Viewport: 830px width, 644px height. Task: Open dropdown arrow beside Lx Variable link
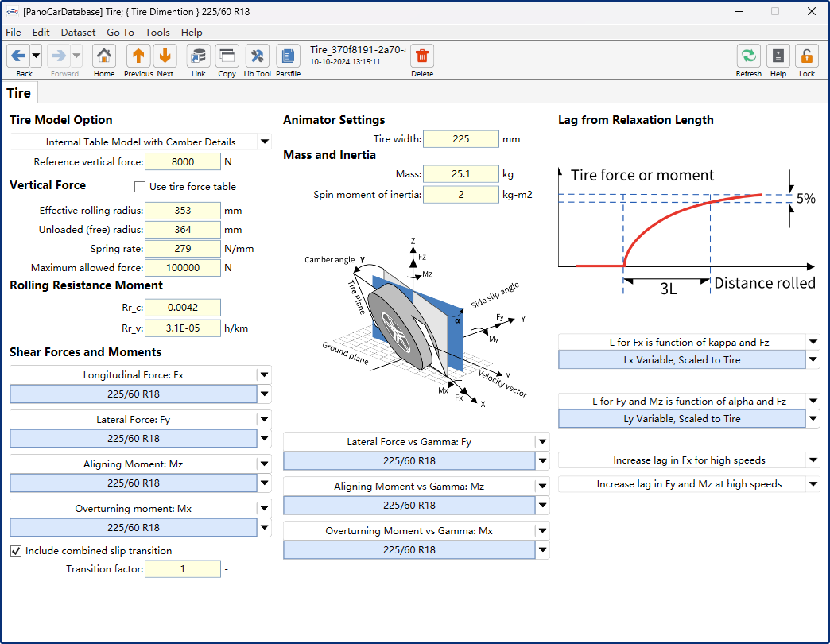click(x=813, y=360)
